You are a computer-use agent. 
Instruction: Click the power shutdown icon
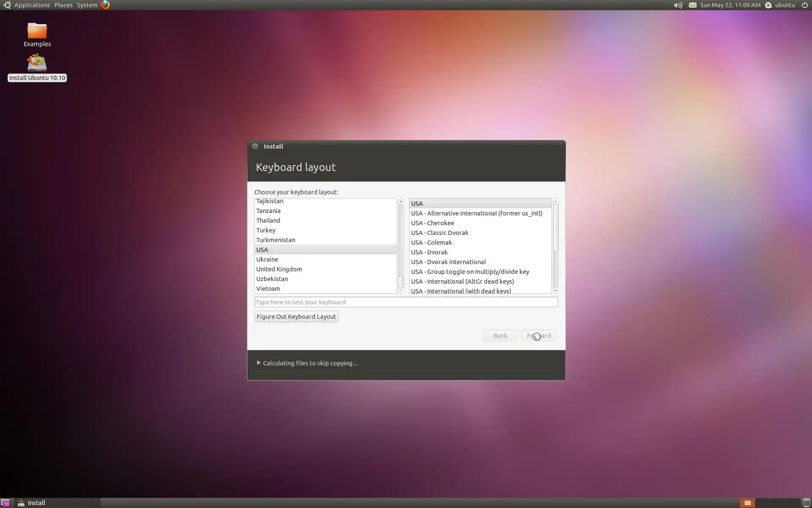(x=804, y=5)
